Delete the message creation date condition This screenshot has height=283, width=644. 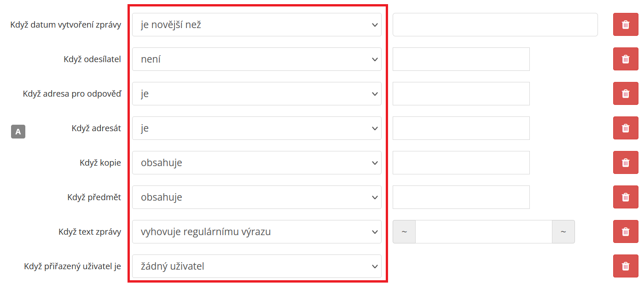626,24
